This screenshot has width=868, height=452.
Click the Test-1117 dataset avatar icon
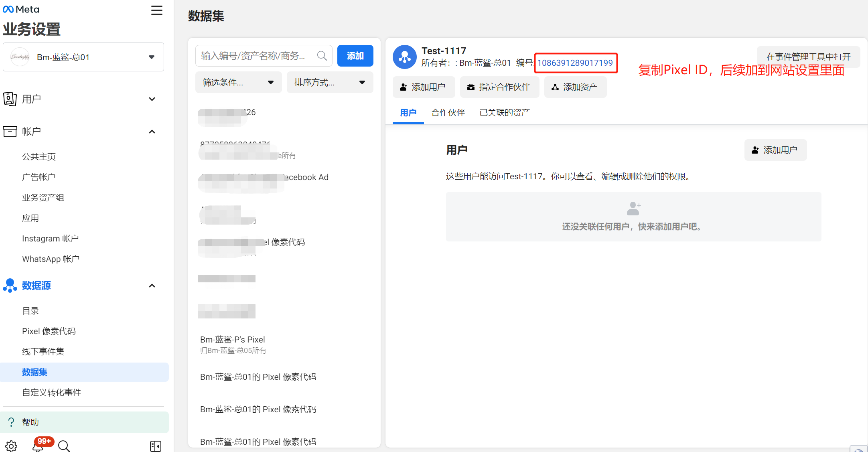(405, 57)
